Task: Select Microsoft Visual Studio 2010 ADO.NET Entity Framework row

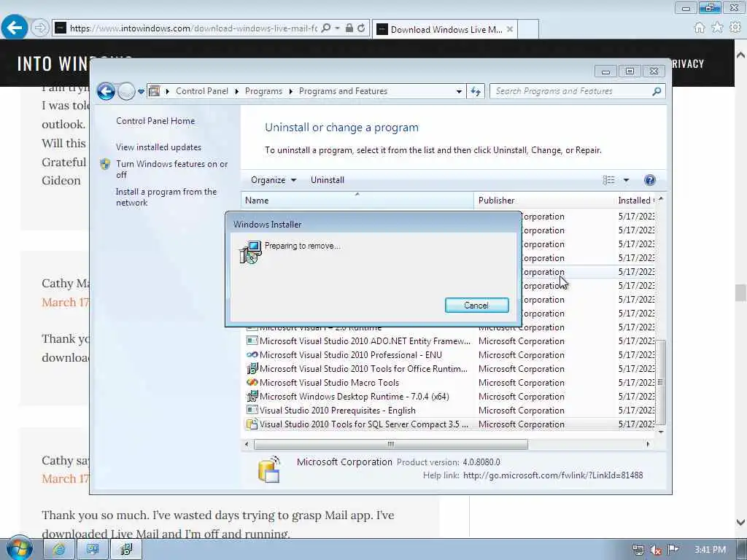Action: (449, 341)
